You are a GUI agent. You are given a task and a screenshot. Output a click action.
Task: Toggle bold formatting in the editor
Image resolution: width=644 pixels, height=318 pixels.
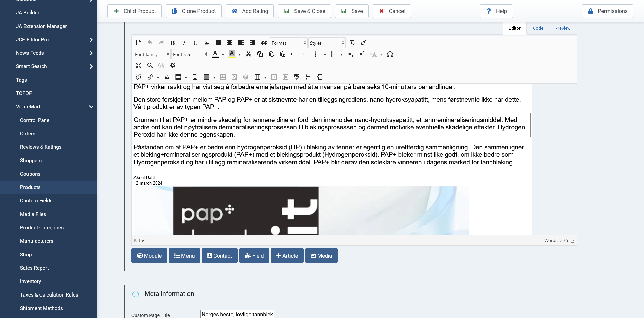pyautogui.click(x=173, y=43)
